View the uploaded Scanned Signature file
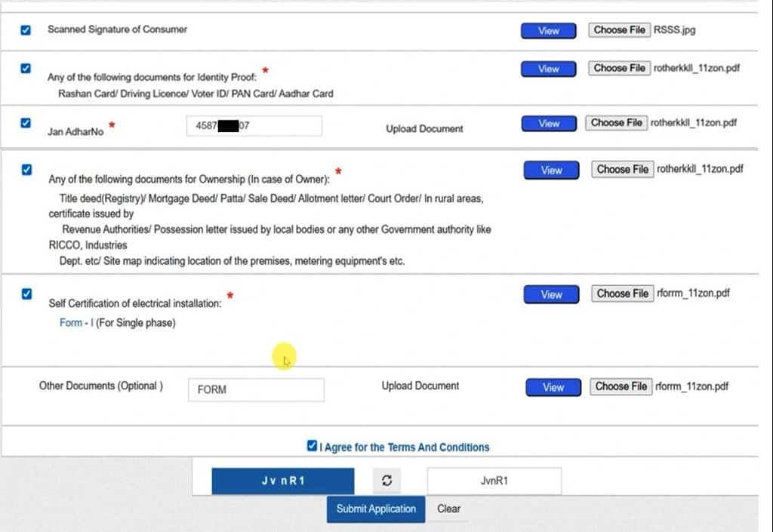Viewport: 773px width, 532px height. (x=548, y=31)
